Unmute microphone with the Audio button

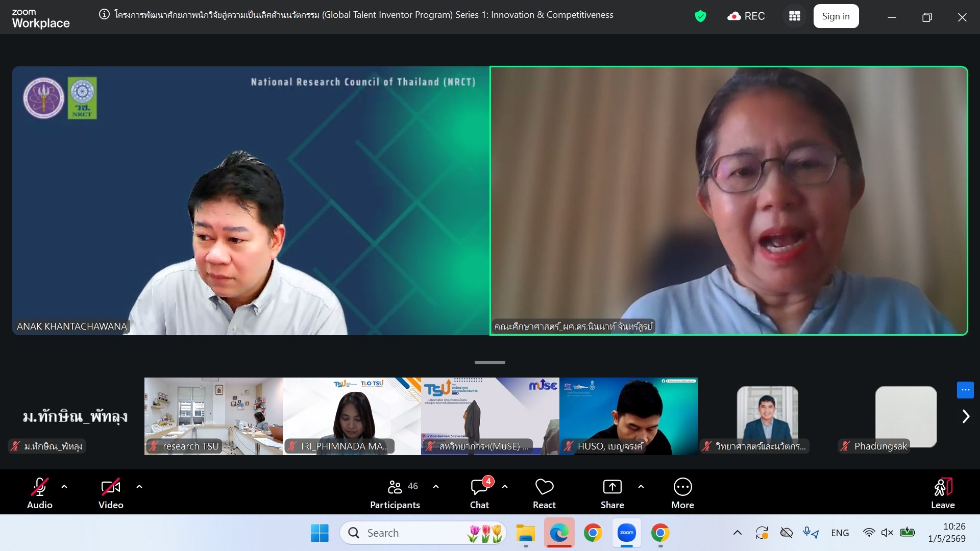[39, 493]
